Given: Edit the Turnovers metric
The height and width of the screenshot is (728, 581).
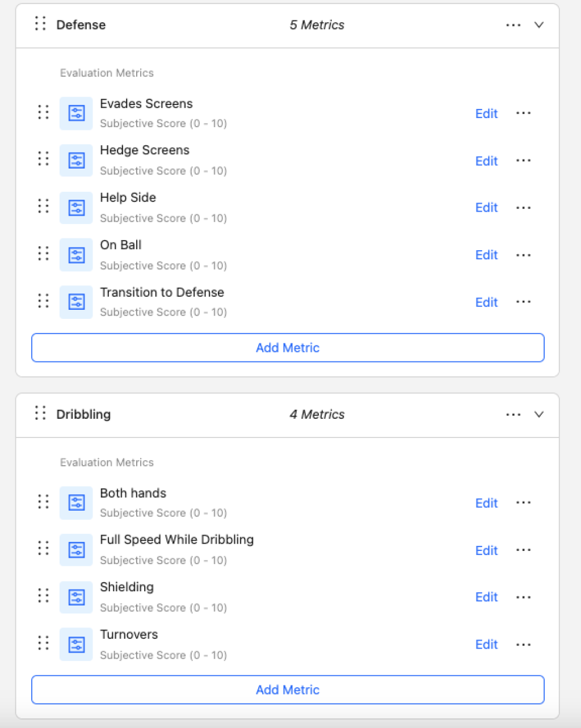Looking at the screenshot, I should (x=486, y=645).
